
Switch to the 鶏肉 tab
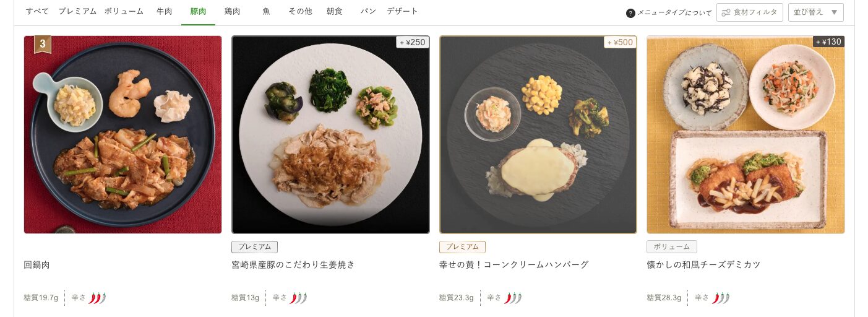click(x=232, y=12)
